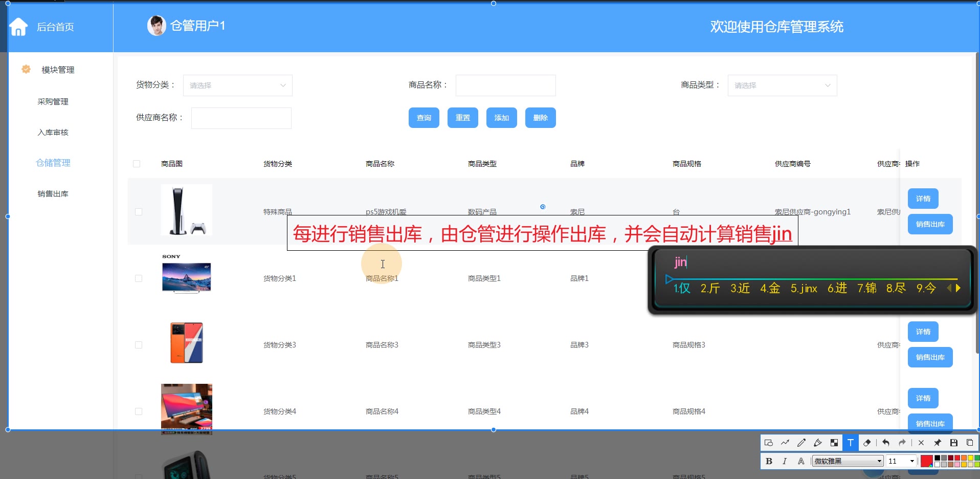Click 销售出库 button for the 商品名称3 row
Image resolution: width=980 pixels, height=479 pixels.
click(x=930, y=357)
